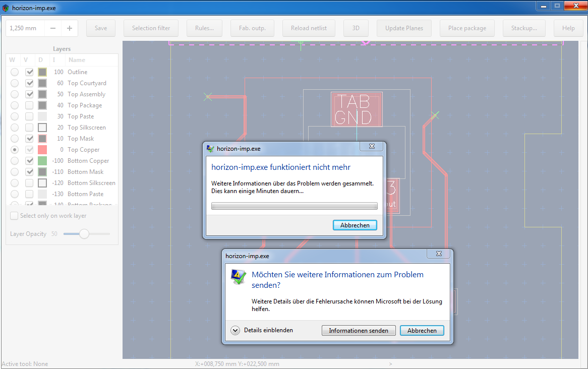588x369 pixels.
Task: Click Informationen senden button
Action: tap(359, 330)
